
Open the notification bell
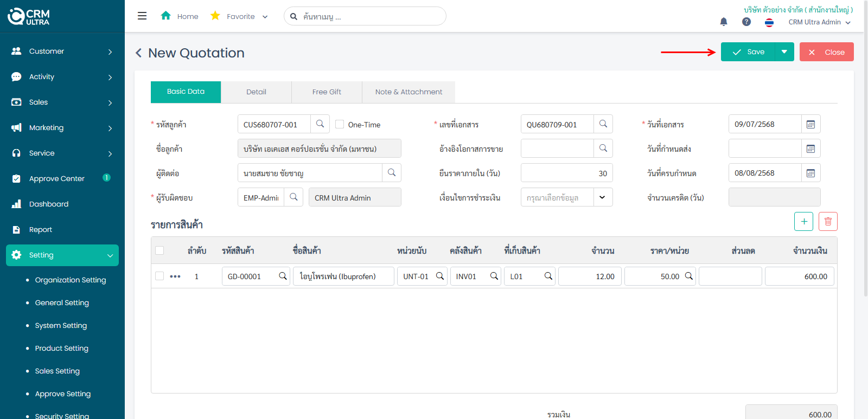pyautogui.click(x=724, y=22)
